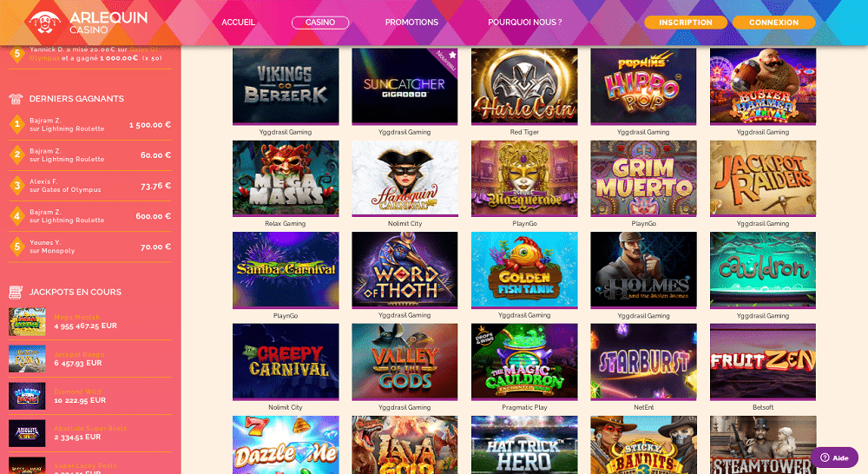Click the Derniers Gagnants trophy icon
The image size is (868, 474).
(16, 99)
